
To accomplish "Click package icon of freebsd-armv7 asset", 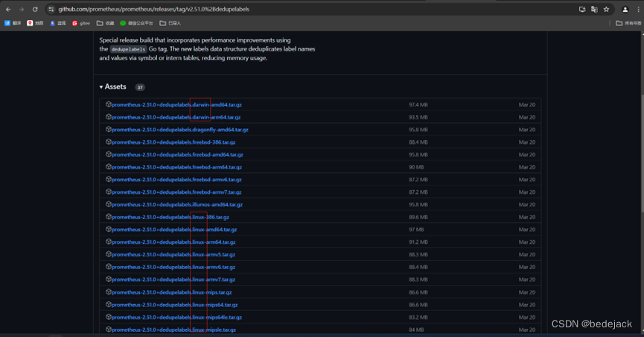I will pos(109,192).
